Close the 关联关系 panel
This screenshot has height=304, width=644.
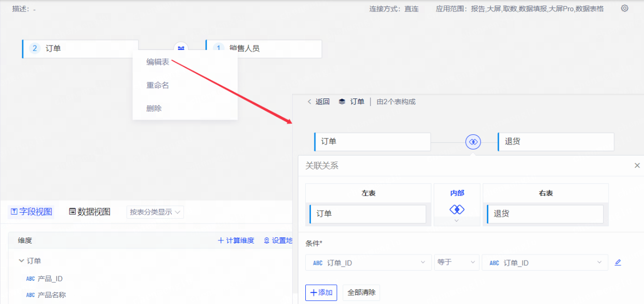pos(637,166)
